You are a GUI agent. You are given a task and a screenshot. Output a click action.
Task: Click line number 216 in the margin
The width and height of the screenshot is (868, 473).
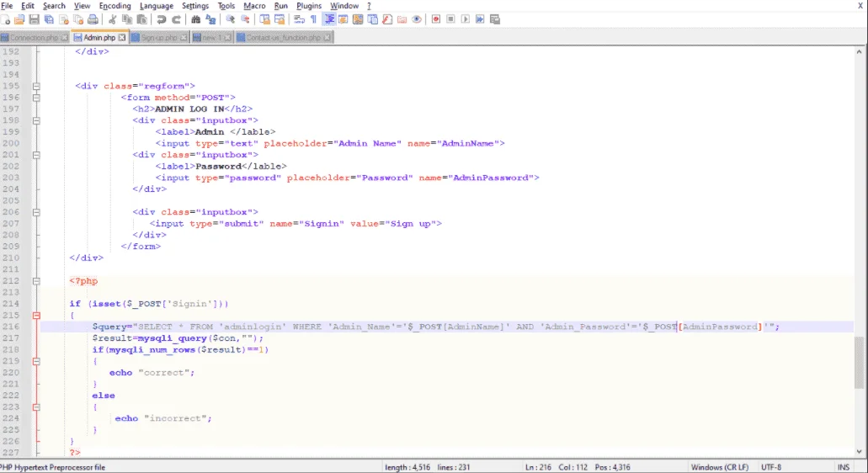tap(10, 327)
